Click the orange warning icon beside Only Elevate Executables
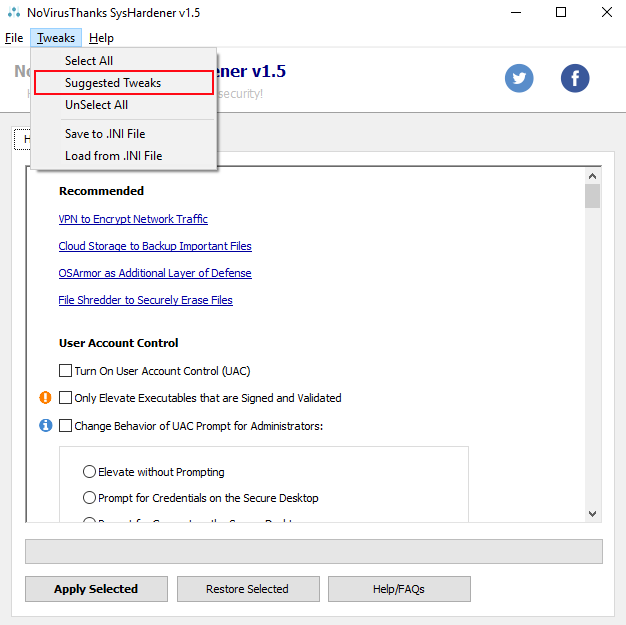The image size is (626, 625). coord(45,398)
